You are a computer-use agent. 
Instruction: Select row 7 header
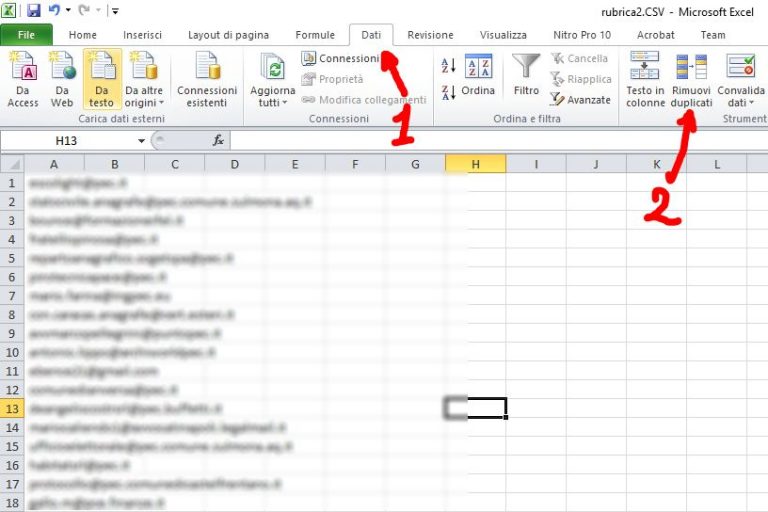tap(12, 296)
